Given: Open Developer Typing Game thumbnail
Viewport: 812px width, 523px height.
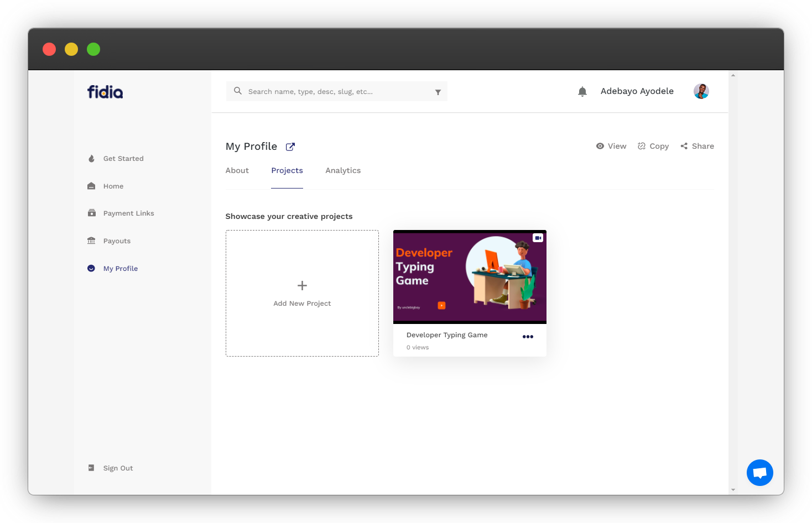Looking at the screenshot, I should coord(470,277).
